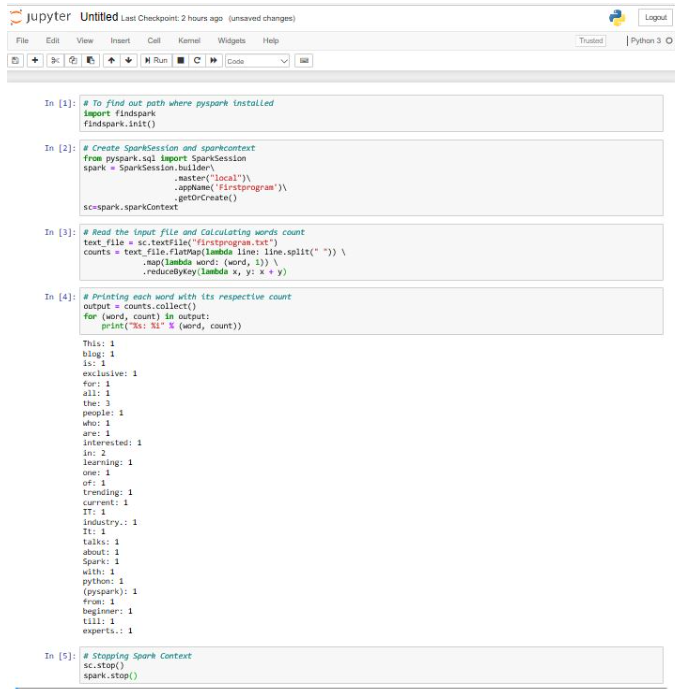Open the Kernel menu
The height and width of the screenshot is (693, 675).
[189, 41]
